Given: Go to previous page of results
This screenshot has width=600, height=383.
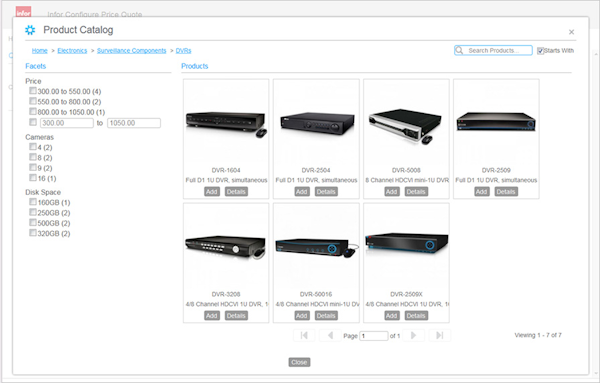Looking at the screenshot, I should (x=330, y=336).
